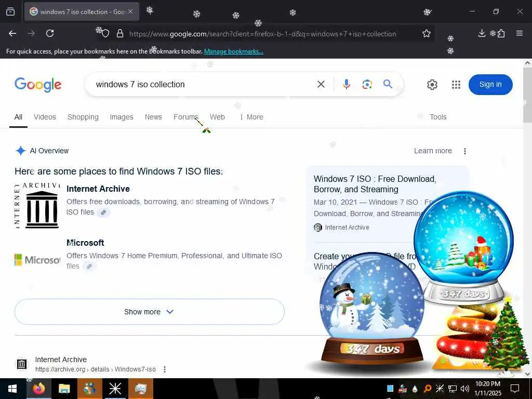Open Google Lens image search

pyautogui.click(x=367, y=84)
